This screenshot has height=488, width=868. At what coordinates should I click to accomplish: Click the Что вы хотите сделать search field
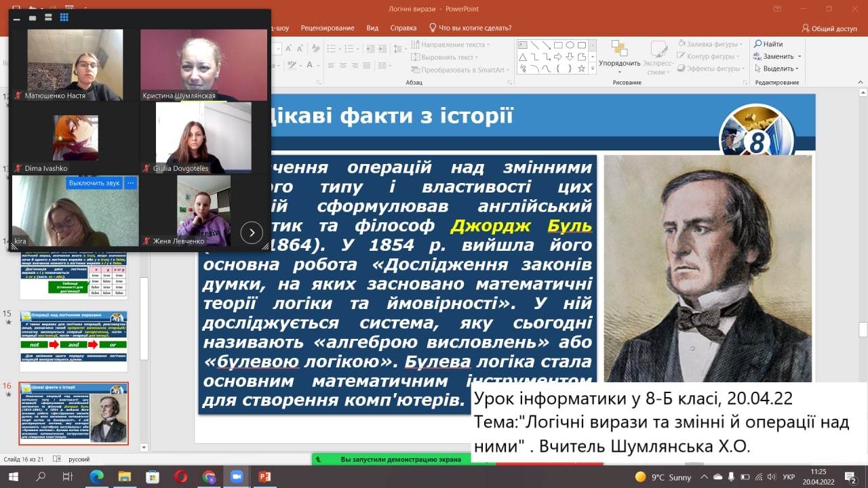(x=475, y=28)
